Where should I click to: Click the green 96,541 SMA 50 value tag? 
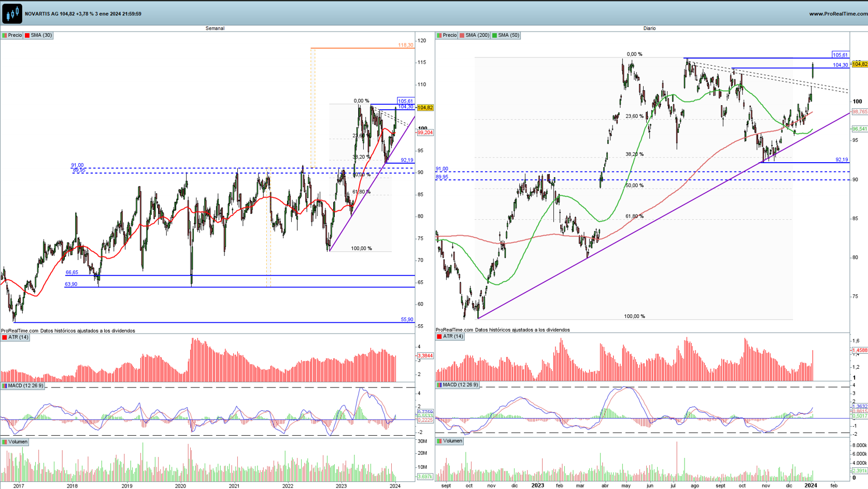859,129
